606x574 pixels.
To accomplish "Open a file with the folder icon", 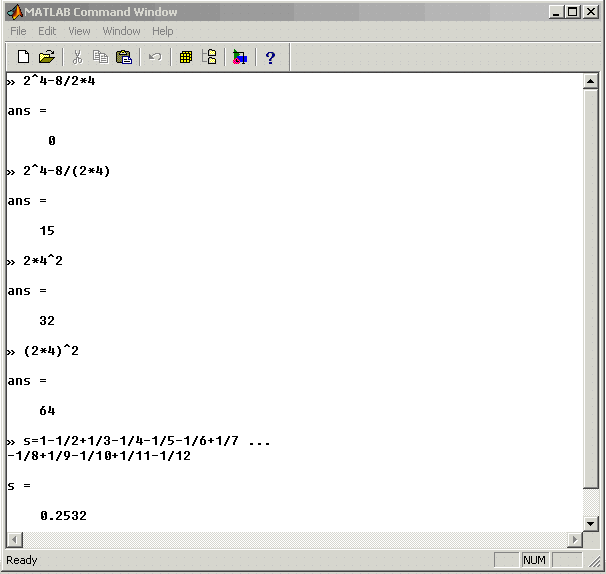I will coord(47,57).
